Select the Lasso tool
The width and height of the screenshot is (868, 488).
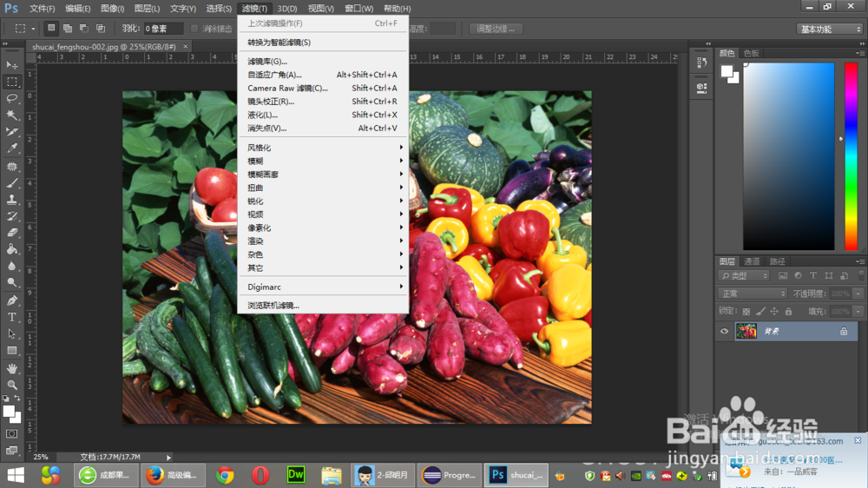point(11,99)
